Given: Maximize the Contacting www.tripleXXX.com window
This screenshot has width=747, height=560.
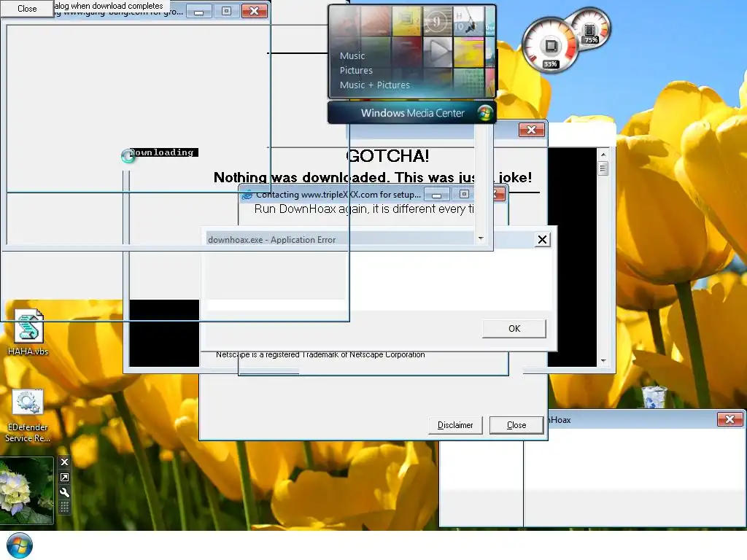Looking at the screenshot, I should coord(464,194).
